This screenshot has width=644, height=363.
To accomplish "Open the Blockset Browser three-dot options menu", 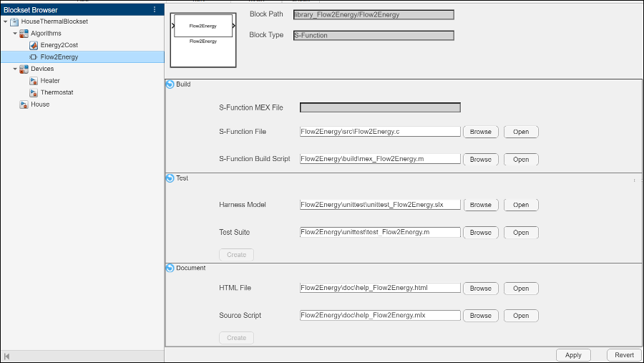I will pos(155,9).
